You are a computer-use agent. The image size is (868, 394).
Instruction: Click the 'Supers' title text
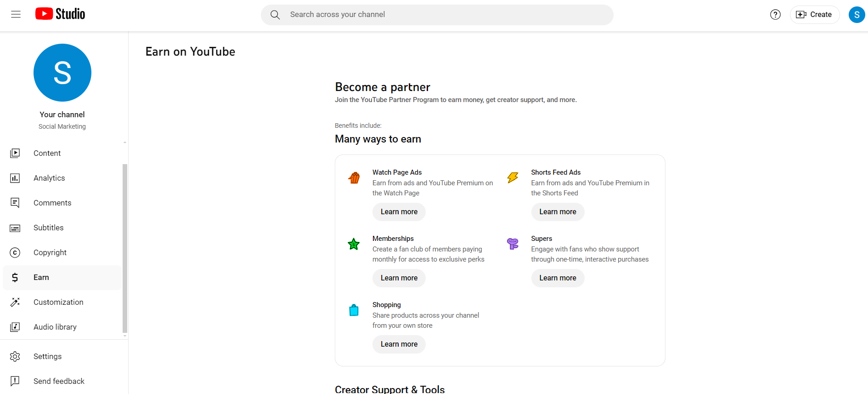tap(541, 239)
